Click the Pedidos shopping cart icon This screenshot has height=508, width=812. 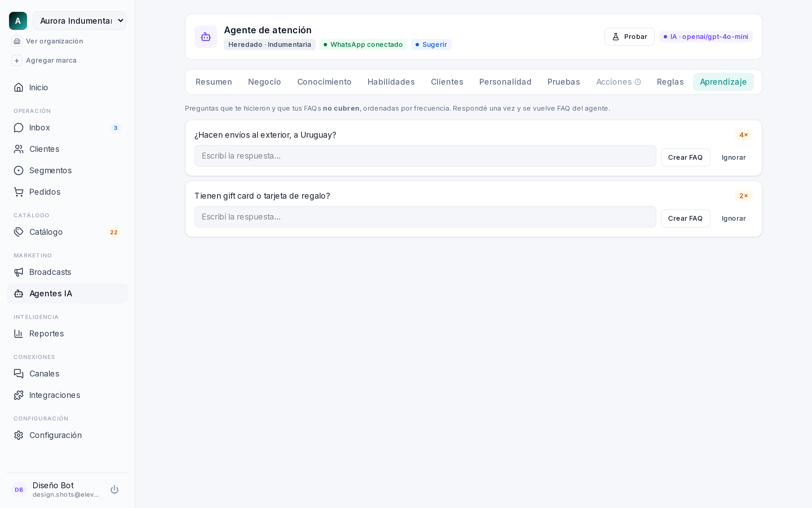click(x=18, y=192)
